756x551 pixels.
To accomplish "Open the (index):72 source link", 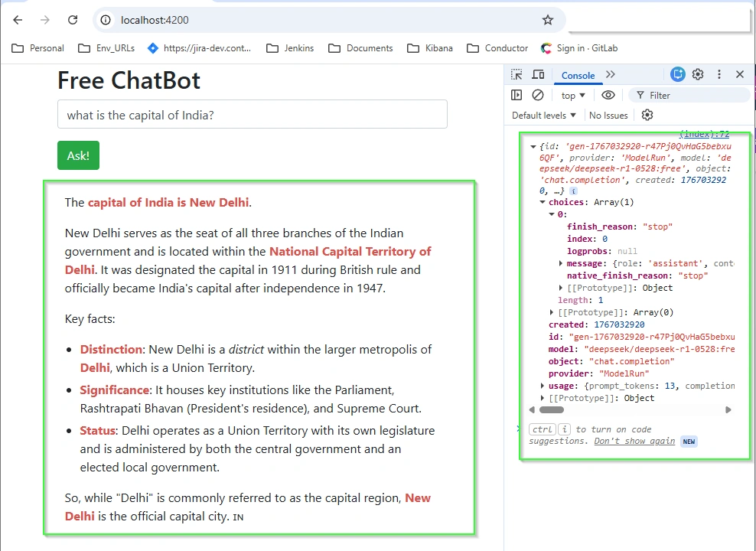I will (704, 134).
